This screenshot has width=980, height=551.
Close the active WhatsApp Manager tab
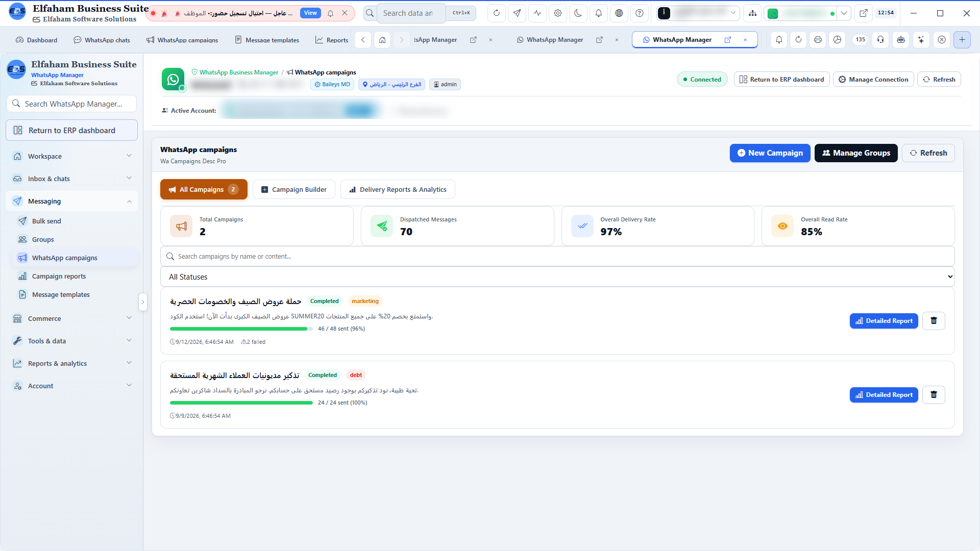(x=745, y=40)
